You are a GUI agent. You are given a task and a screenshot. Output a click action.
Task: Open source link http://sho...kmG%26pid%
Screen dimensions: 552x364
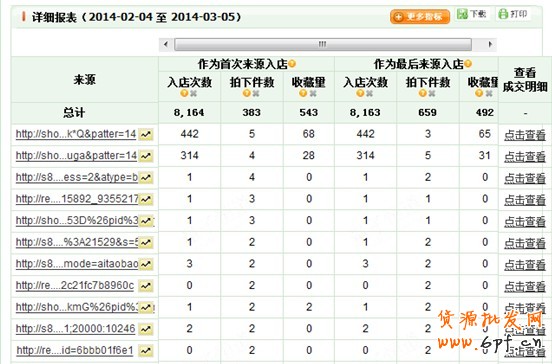coord(77,307)
